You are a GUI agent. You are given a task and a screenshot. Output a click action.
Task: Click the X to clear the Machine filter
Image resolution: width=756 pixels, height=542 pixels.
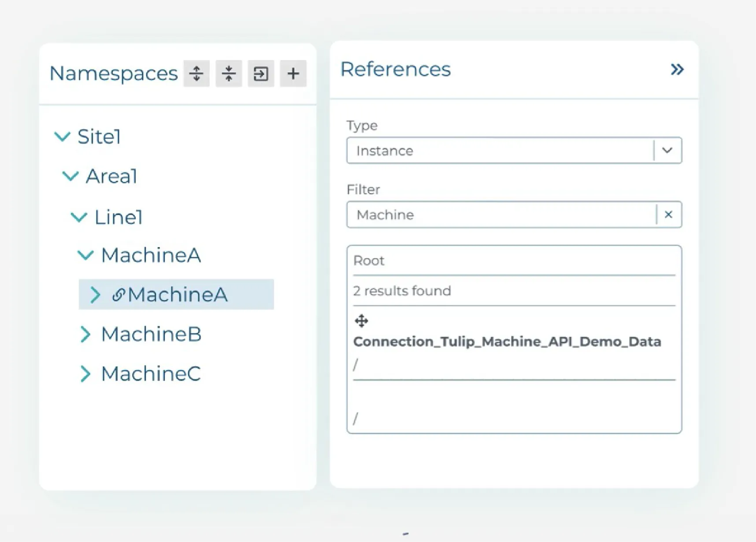(669, 214)
